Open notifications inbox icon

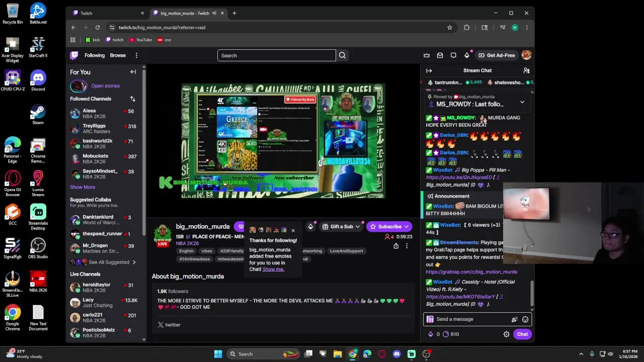440,55
